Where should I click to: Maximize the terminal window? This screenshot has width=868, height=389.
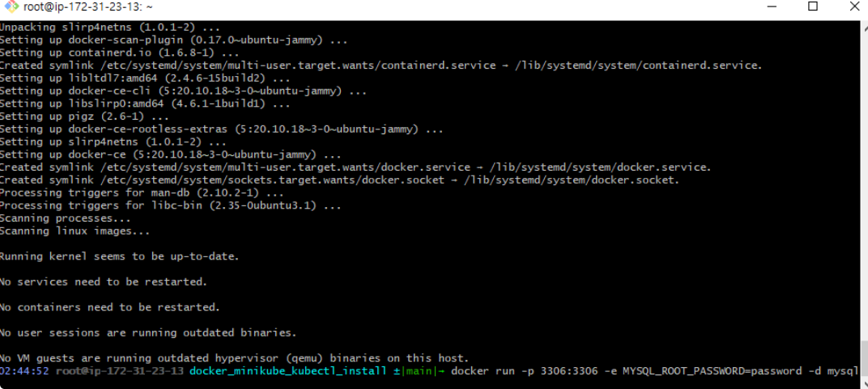coord(813,6)
